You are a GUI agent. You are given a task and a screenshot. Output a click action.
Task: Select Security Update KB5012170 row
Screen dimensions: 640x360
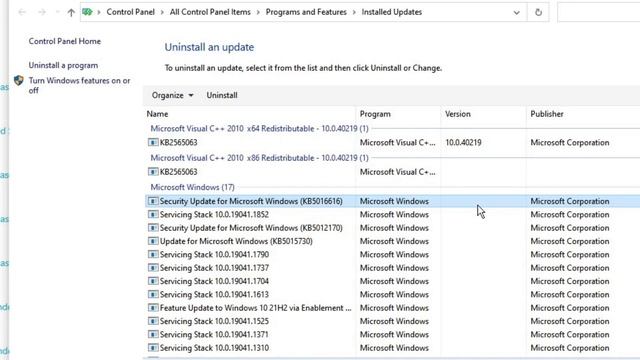click(x=393, y=228)
